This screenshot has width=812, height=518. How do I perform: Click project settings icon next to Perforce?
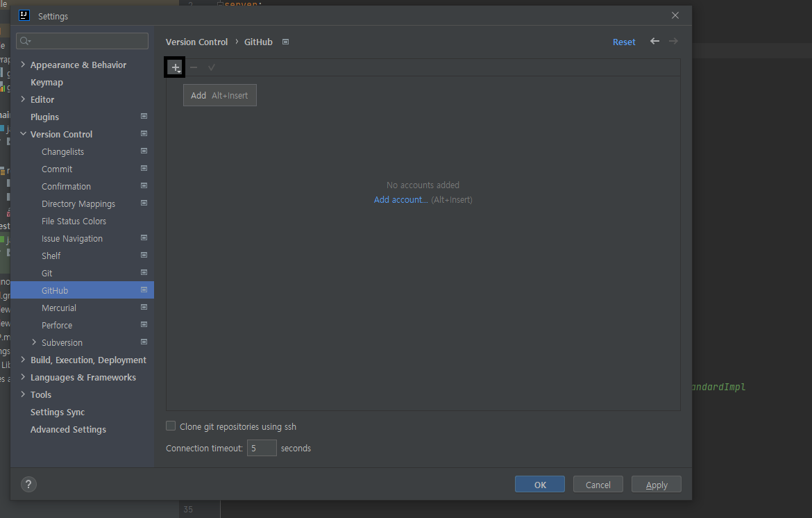pyautogui.click(x=144, y=325)
